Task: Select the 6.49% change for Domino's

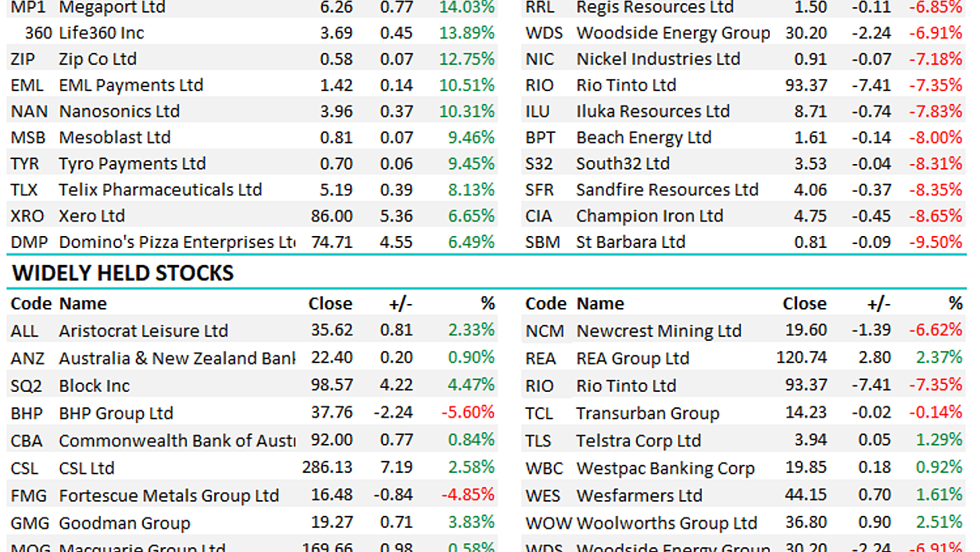Action: 472,242
